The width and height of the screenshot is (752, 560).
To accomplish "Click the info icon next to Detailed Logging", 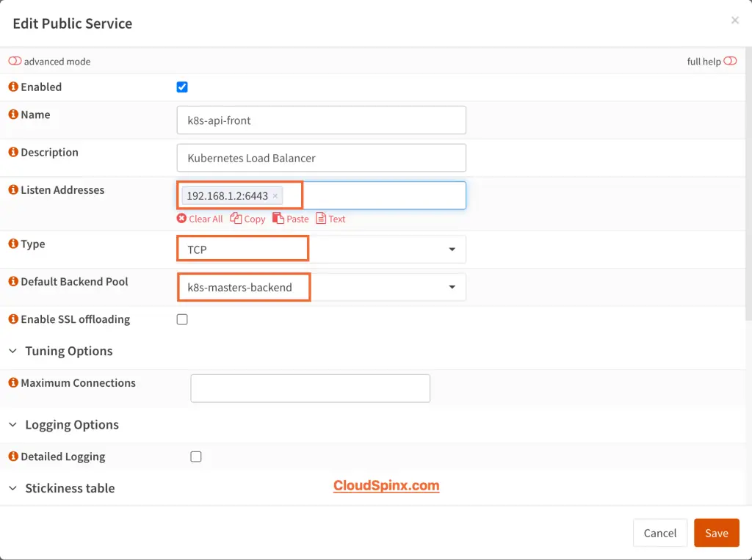I will [x=12, y=457].
